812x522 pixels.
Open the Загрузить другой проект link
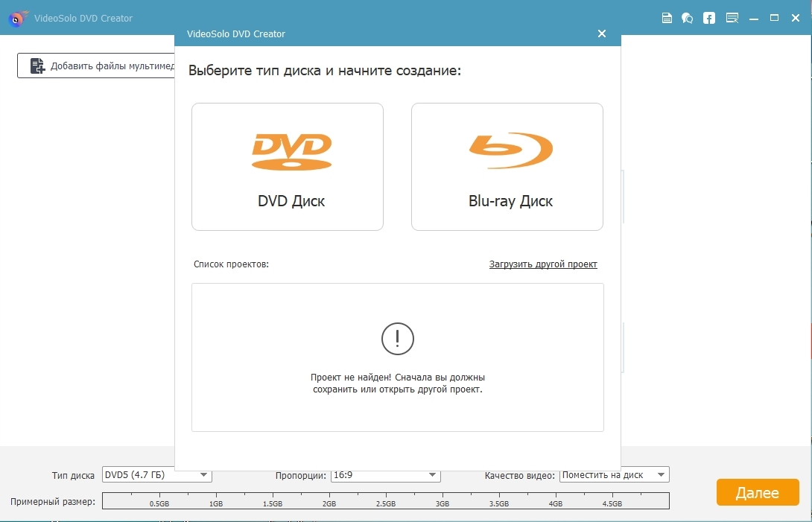point(543,264)
